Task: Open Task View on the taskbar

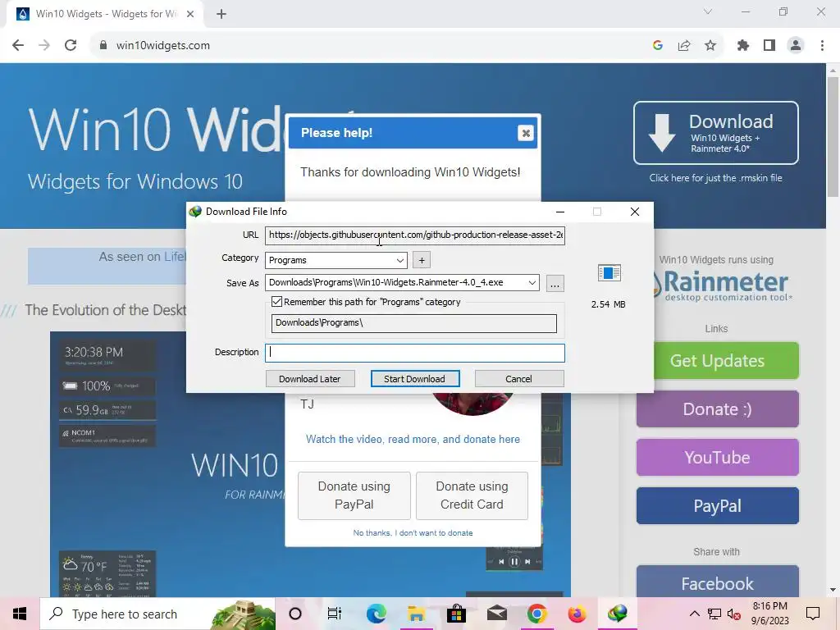Action: (335, 614)
